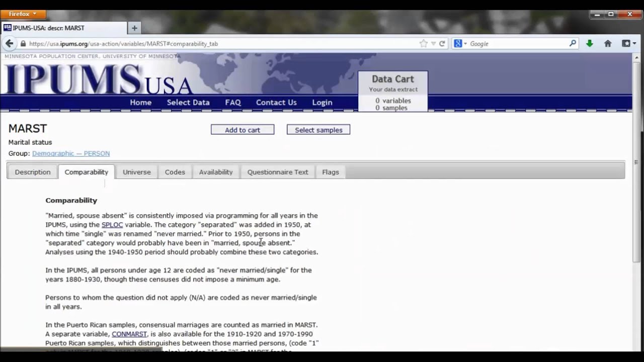The image size is (644, 362).
Task: Open the history dropdown arrow in URL bar
Action: [x=433, y=44]
